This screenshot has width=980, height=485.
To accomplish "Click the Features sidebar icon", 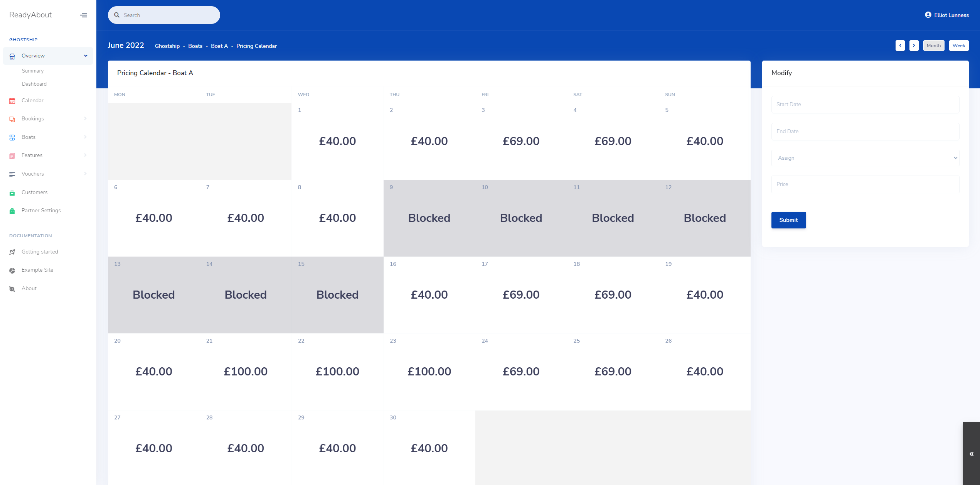I will tap(12, 156).
